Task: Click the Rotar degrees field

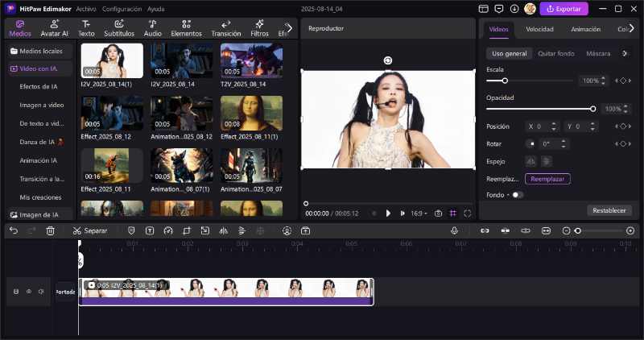Action: [553, 144]
